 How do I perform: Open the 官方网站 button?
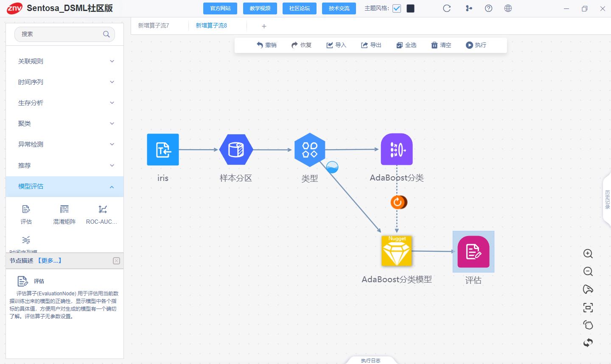pyautogui.click(x=221, y=8)
